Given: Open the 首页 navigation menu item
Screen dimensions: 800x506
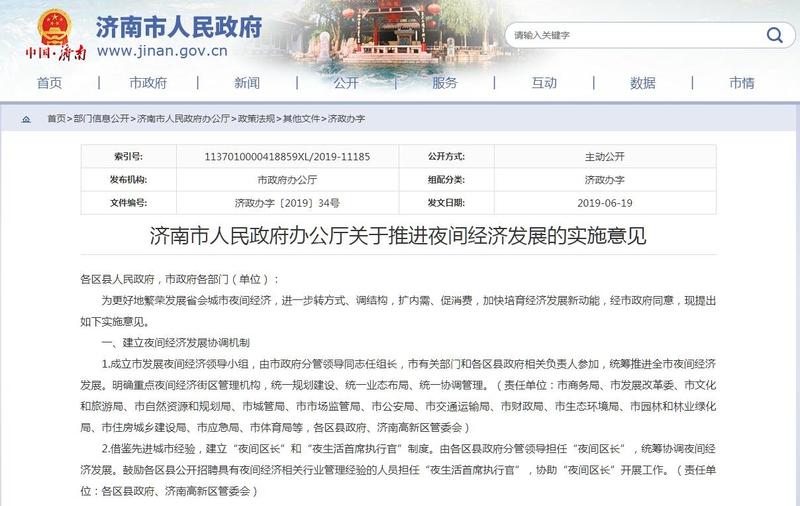Looking at the screenshot, I should (x=49, y=83).
